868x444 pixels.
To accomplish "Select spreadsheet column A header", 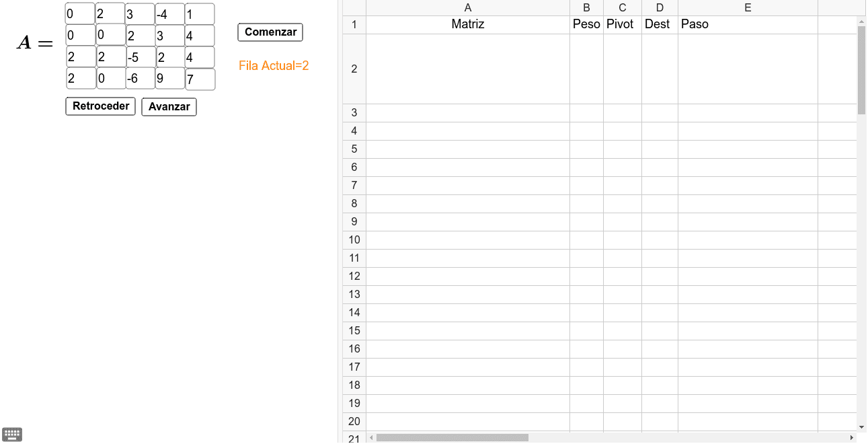I will point(468,8).
